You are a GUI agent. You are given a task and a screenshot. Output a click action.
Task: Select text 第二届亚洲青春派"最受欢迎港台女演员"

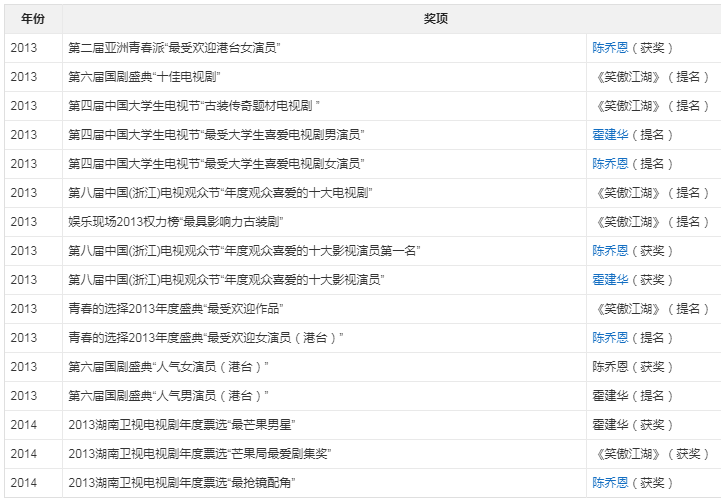point(174,48)
